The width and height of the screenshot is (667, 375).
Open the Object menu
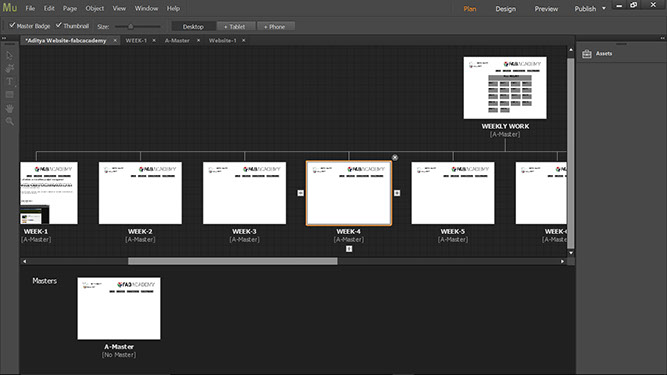[x=94, y=9]
